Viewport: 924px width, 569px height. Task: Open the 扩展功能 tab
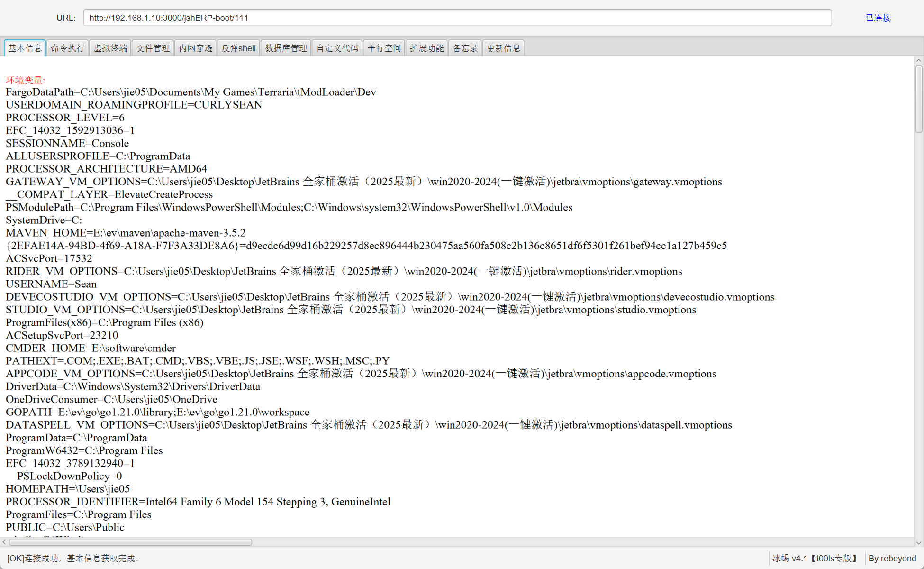click(426, 48)
